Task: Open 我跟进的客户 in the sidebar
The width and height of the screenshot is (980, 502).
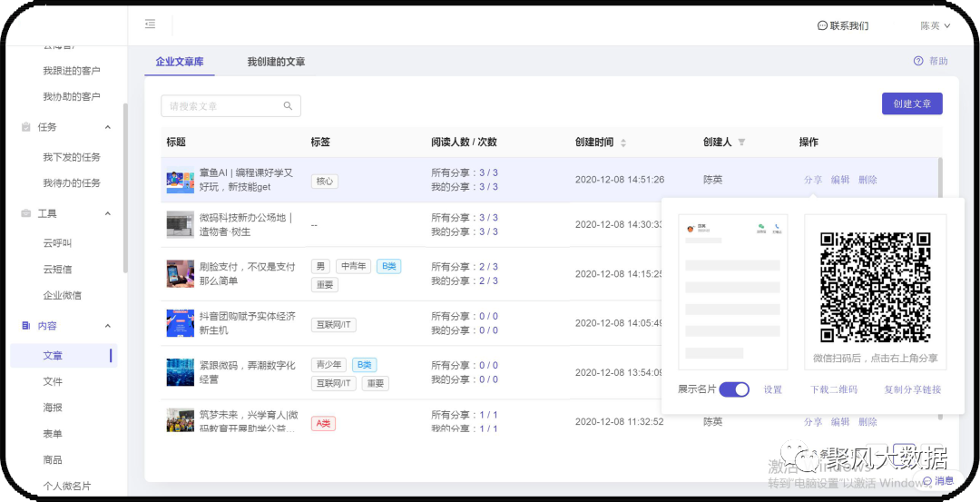Action: pos(72,71)
